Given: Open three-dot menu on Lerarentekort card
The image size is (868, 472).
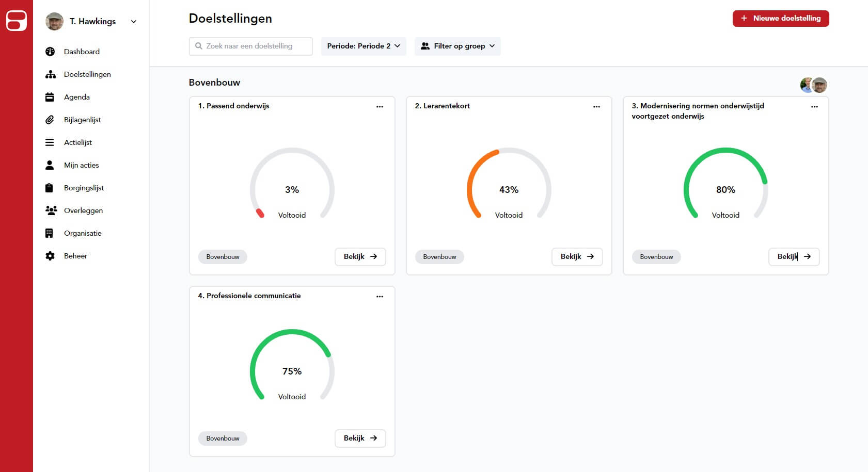Looking at the screenshot, I should point(596,107).
